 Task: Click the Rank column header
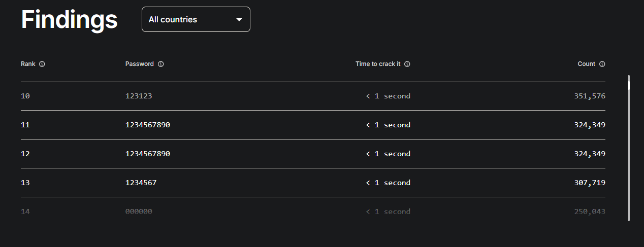pos(28,64)
